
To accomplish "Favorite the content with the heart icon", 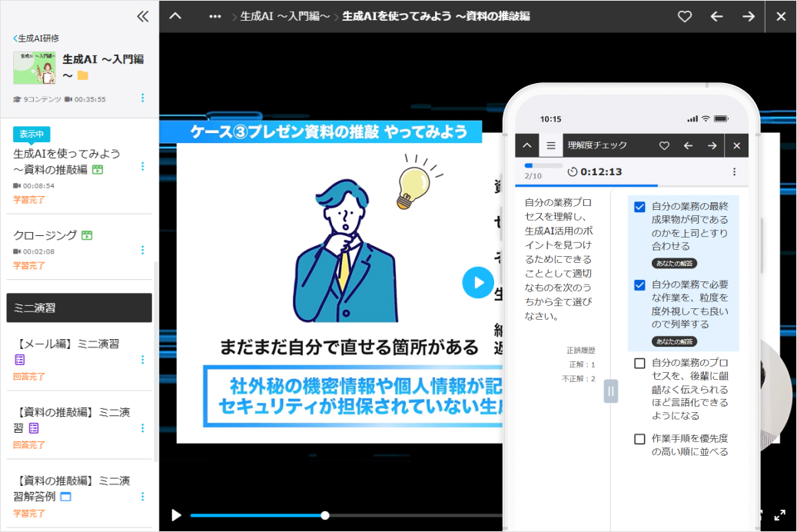I will (x=684, y=15).
